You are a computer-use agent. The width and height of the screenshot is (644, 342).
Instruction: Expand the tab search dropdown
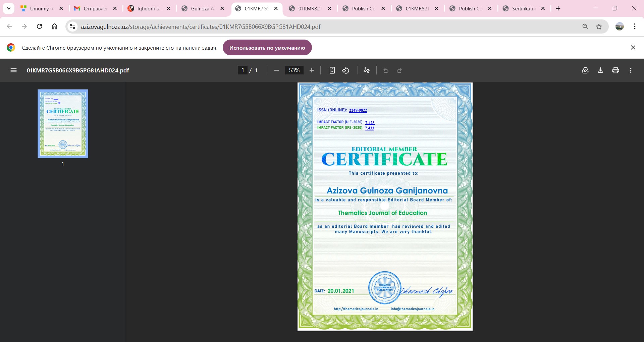coord(9,8)
